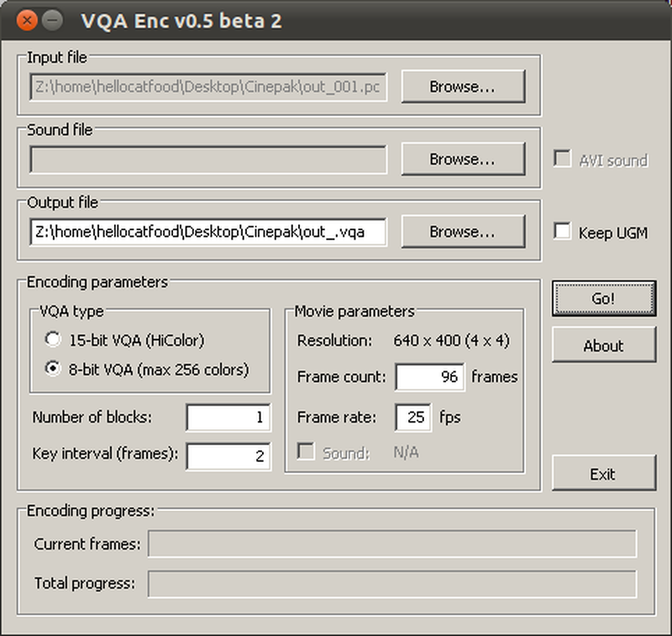Toggle the Sound checkbox in Movie parameters

pyautogui.click(x=306, y=452)
